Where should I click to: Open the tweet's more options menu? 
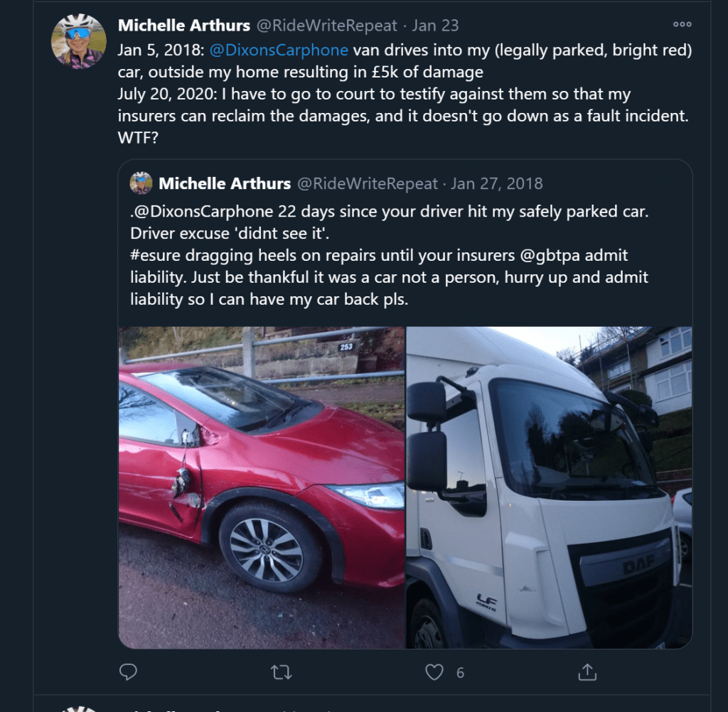[682, 24]
